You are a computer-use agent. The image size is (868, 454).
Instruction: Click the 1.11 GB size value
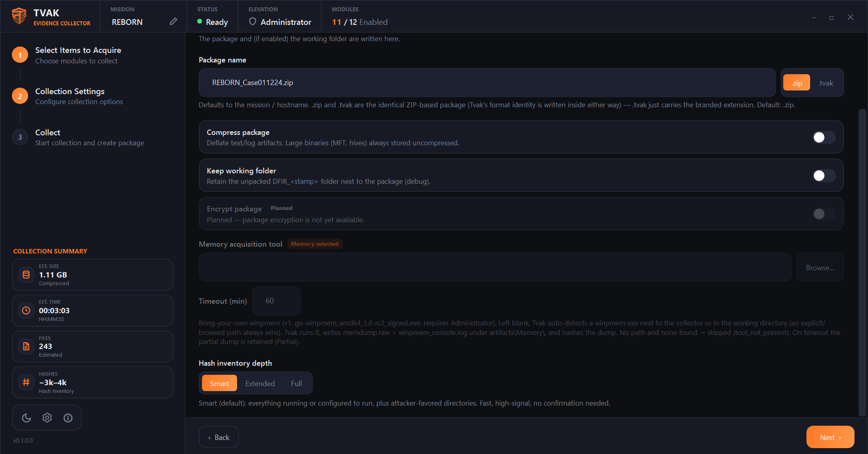[53, 275]
